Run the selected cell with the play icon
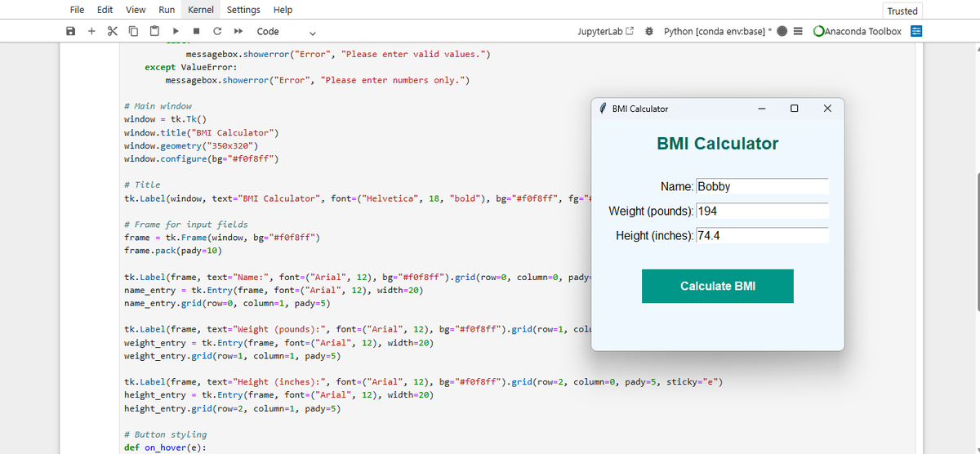The width and height of the screenshot is (980, 454). (x=176, y=31)
